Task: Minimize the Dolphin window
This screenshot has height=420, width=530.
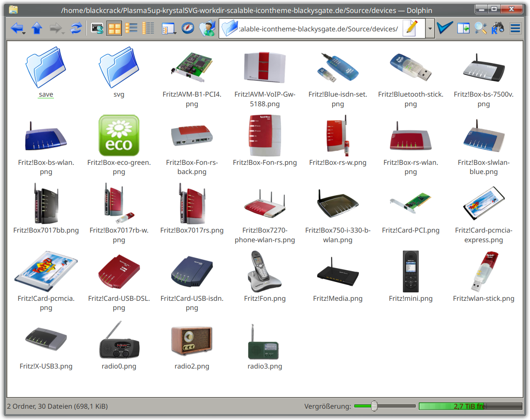Action: tap(481, 9)
